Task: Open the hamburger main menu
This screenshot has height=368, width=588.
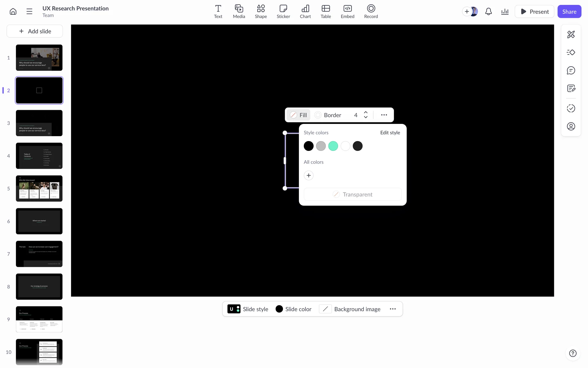Action: (29, 12)
